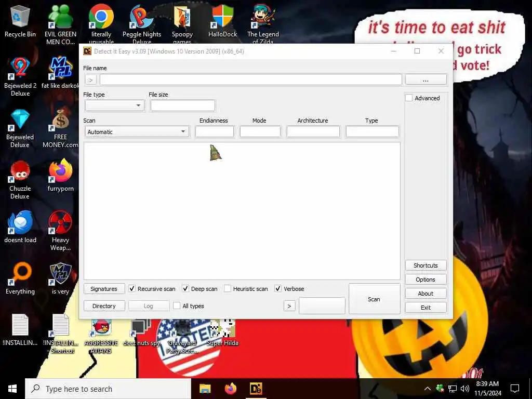The image size is (532, 399).
Task: Click the Endianness field
Action: click(x=215, y=131)
